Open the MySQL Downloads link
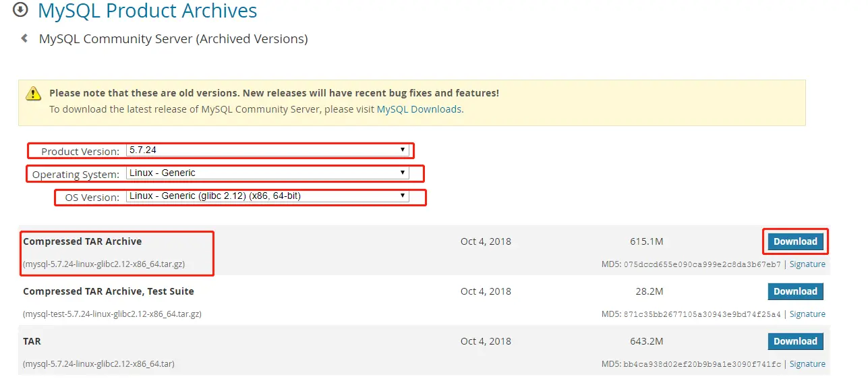This screenshot has height=381, width=868. pos(419,109)
